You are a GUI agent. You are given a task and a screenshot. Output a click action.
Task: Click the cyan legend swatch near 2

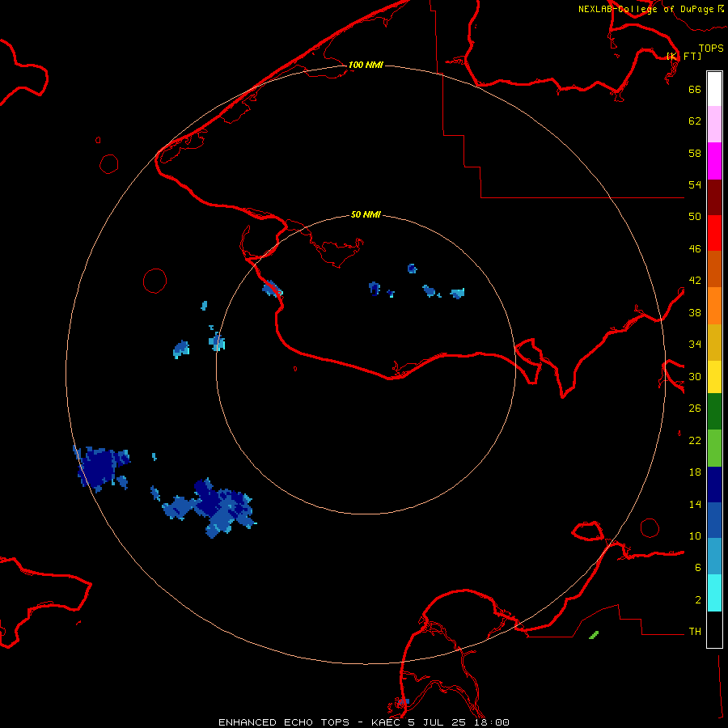coord(714,593)
